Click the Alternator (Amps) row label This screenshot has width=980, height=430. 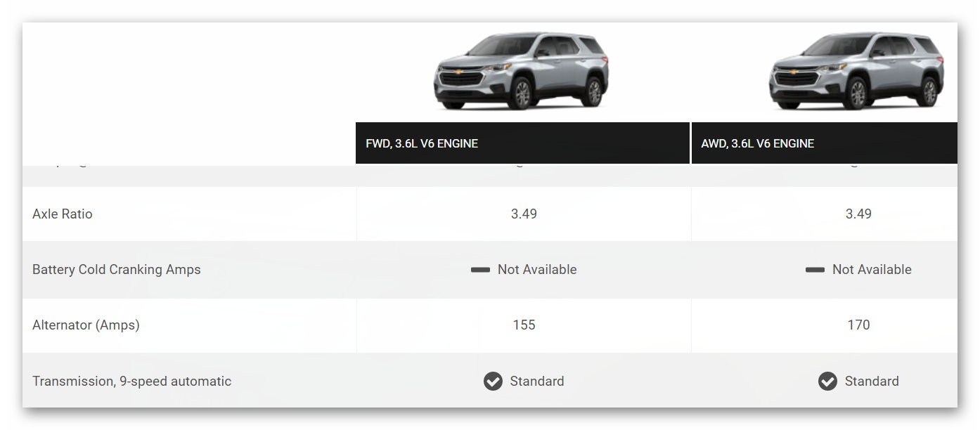pyautogui.click(x=86, y=325)
